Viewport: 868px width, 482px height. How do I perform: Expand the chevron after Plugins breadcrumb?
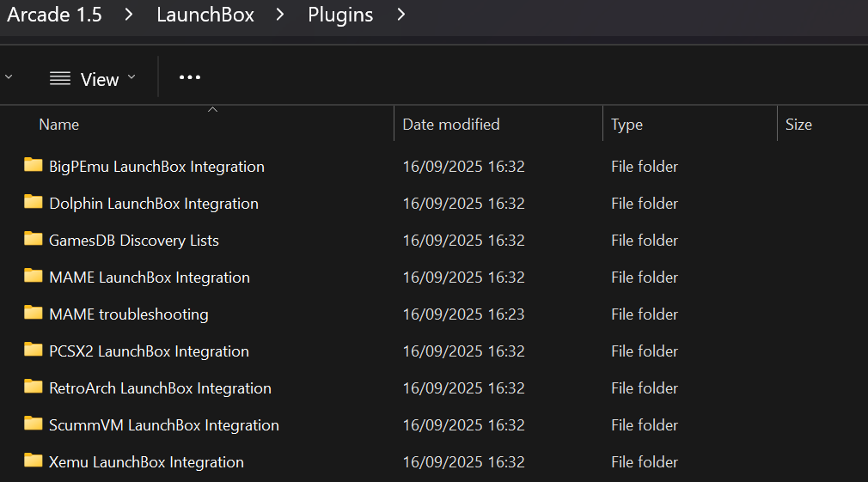[x=401, y=15]
